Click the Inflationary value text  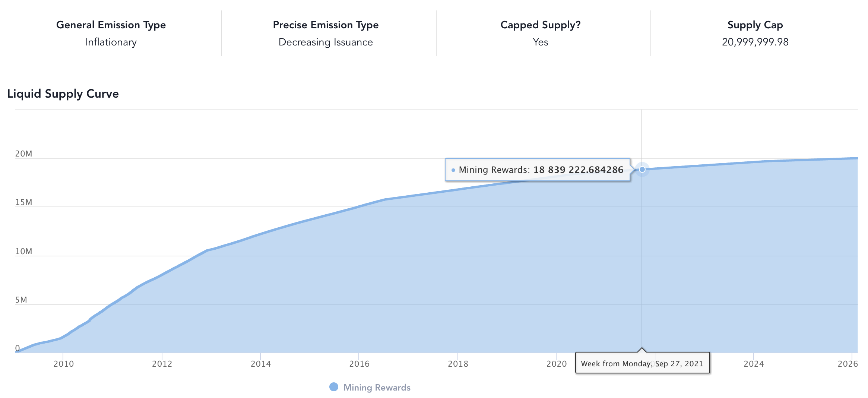click(111, 42)
